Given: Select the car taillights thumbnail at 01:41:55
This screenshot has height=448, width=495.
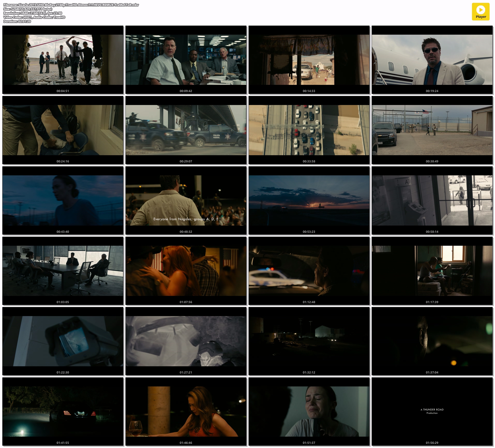Looking at the screenshot, I should 63,412.
